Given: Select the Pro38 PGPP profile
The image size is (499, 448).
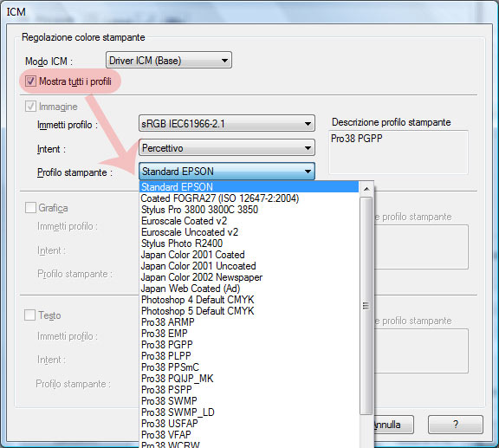Looking at the screenshot, I should tap(249, 345).
